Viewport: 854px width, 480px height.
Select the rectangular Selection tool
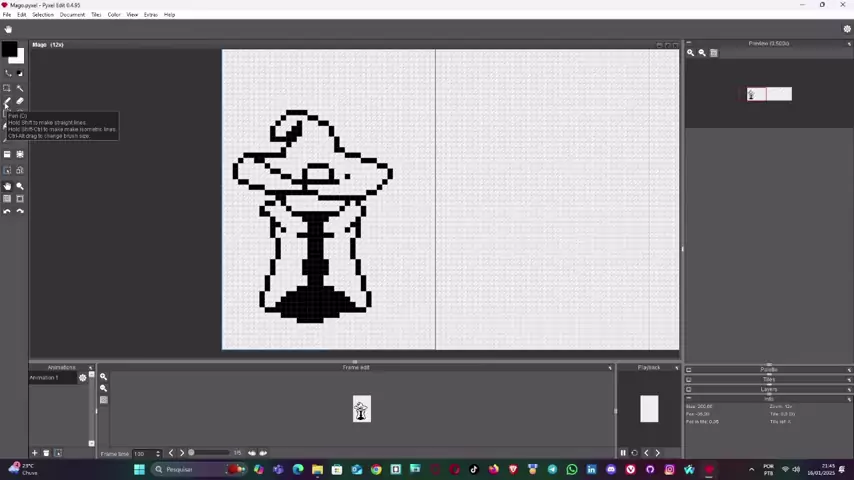7,88
